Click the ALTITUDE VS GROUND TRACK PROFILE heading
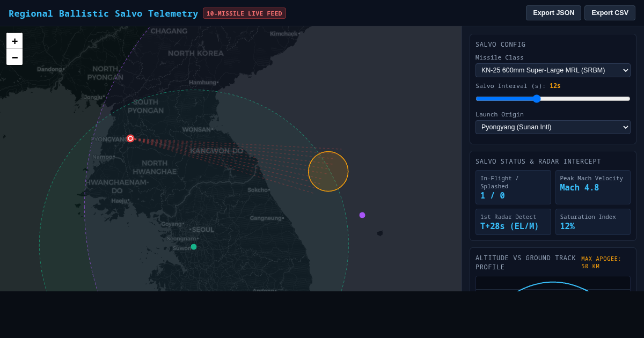The width and height of the screenshot is (644, 338). [525, 263]
